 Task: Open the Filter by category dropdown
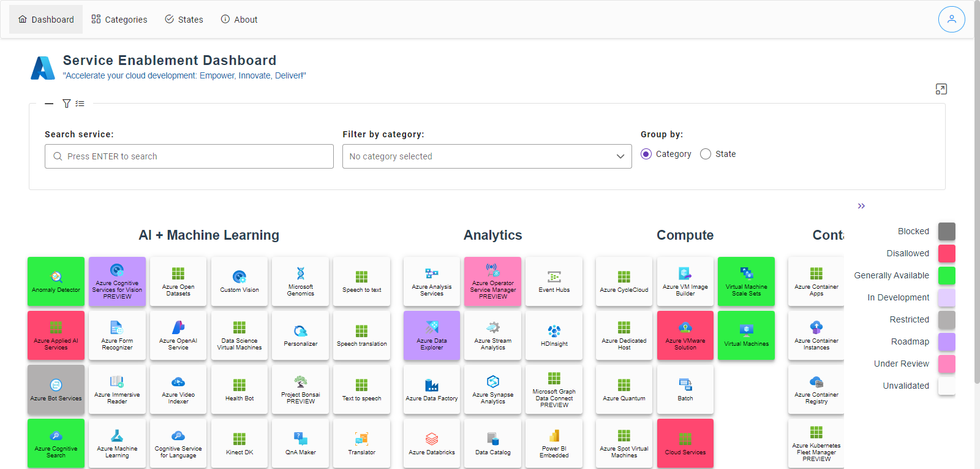(487, 156)
